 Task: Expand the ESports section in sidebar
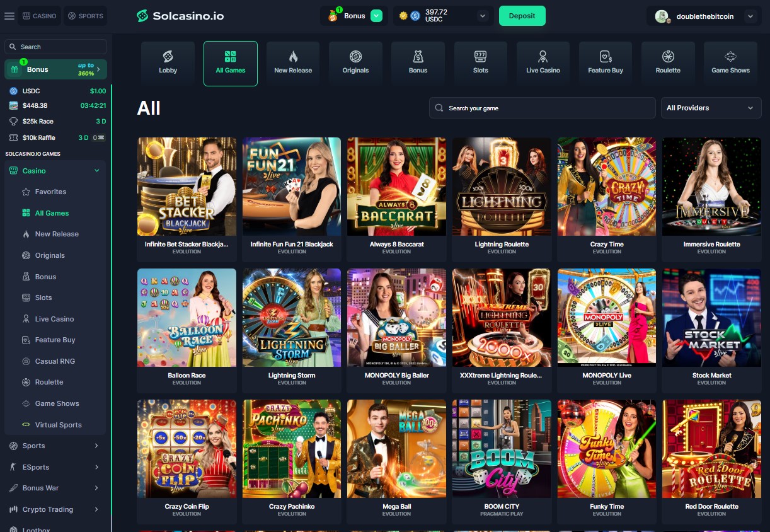click(x=96, y=467)
